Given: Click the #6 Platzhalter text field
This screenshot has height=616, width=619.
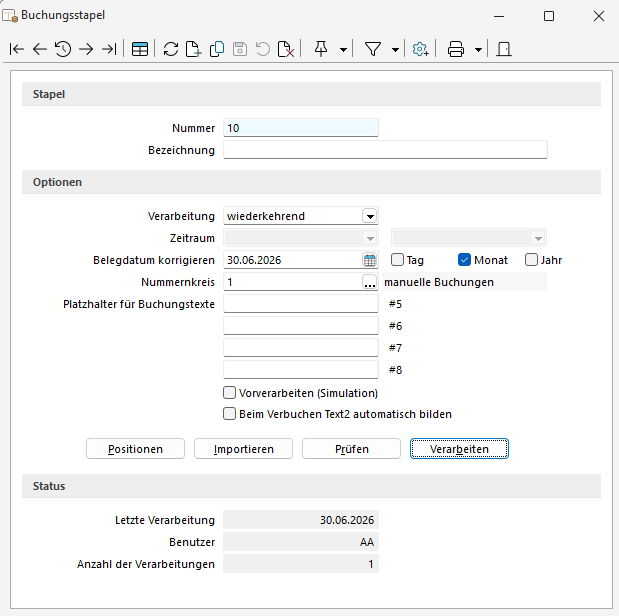Looking at the screenshot, I should 301,326.
